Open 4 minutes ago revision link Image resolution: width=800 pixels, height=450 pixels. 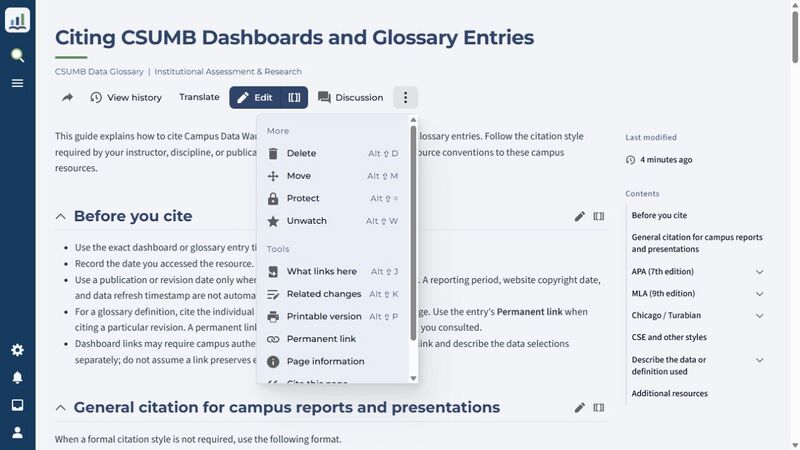pyautogui.click(x=666, y=160)
